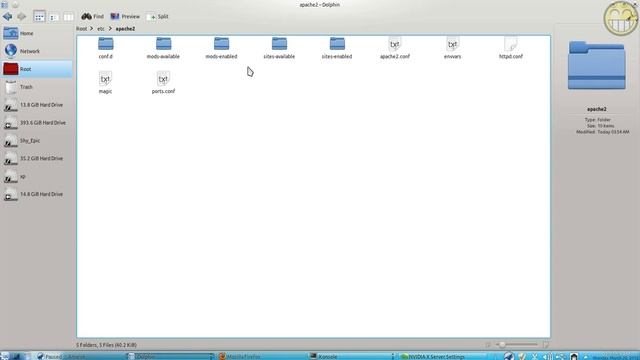Screen dimensions: 640x360
Task: Open the 14.8 GiB Hard Drive
Action: [x=37, y=194]
